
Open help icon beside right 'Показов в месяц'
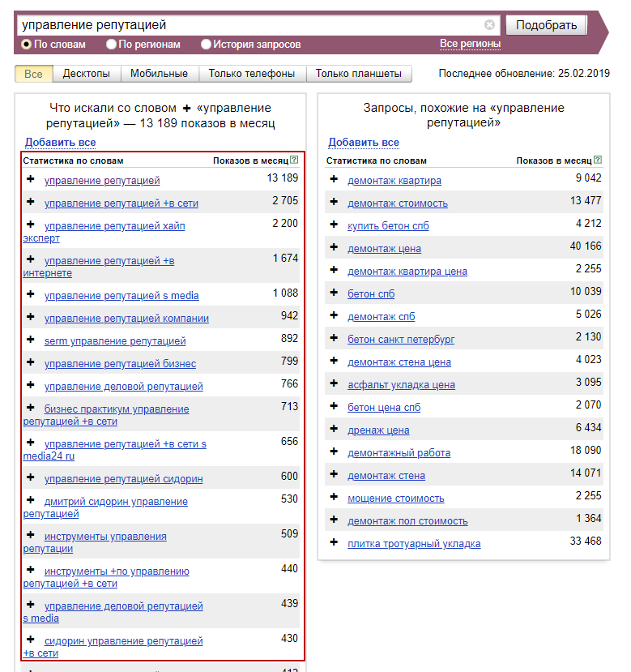tap(598, 160)
